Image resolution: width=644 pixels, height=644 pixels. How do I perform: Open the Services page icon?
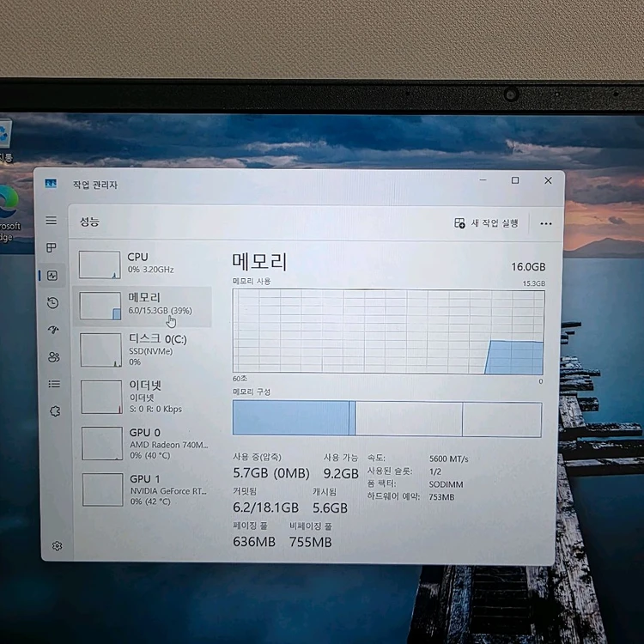click(55, 411)
